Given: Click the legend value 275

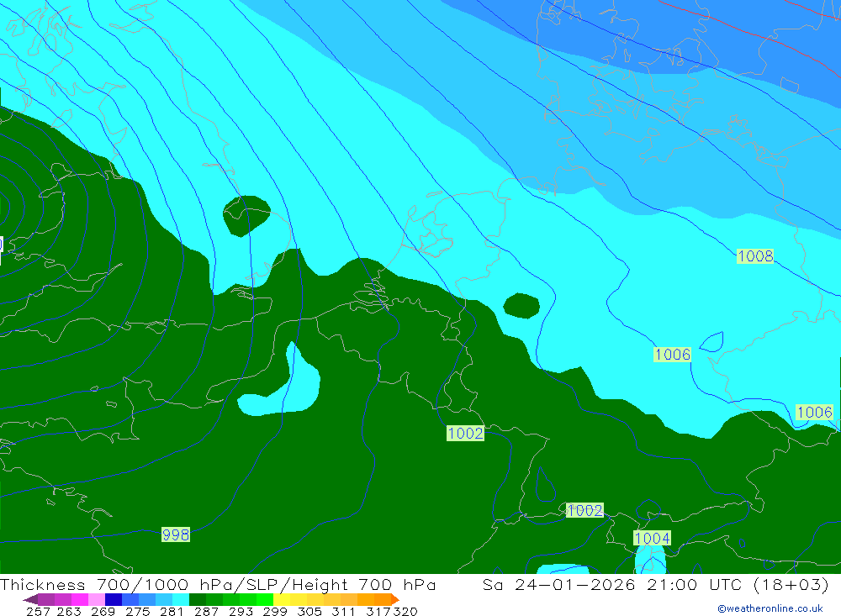Looking at the screenshot, I should coord(137,611).
